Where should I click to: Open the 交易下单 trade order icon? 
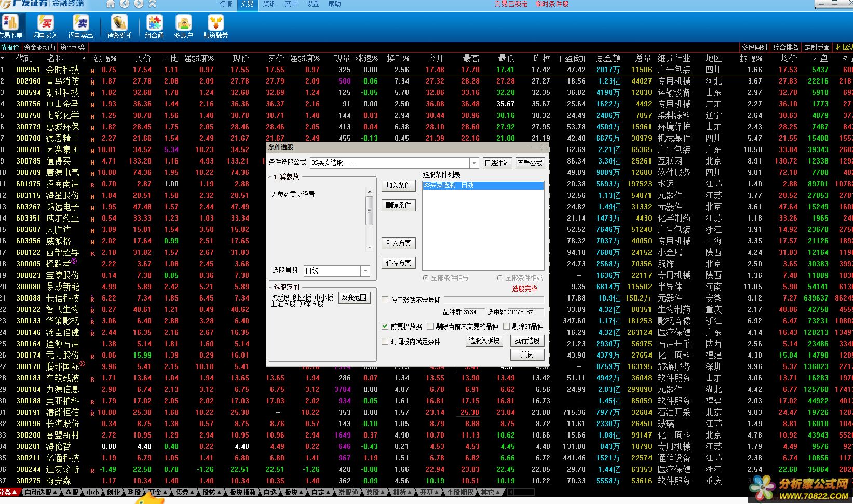[11, 26]
